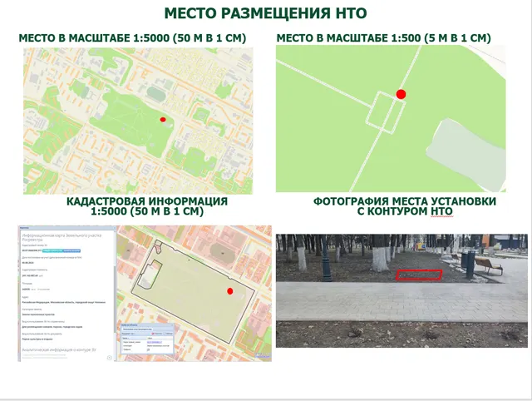This screenshot has height=401, width=532.
Task: Click the small icon in popup table last row
Action: pos(148,349)
